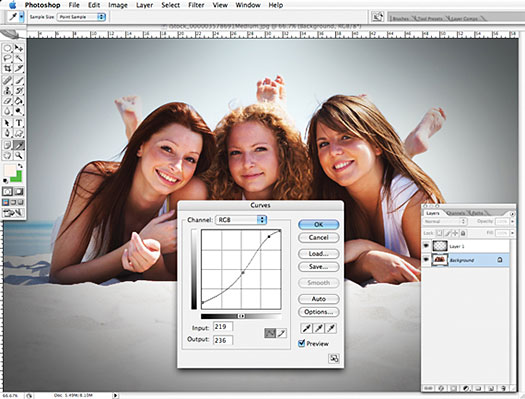Choose the black point eyedropper in Curves

coord(306,328)
